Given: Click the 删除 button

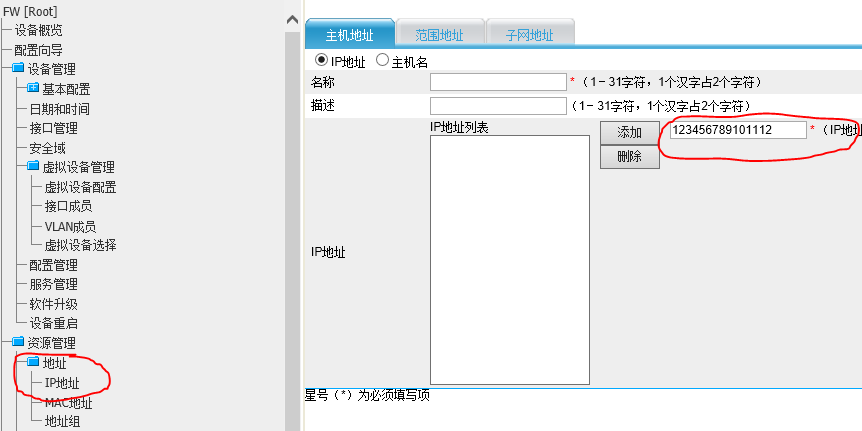Looking at the screenshot, I should (629, 157).
